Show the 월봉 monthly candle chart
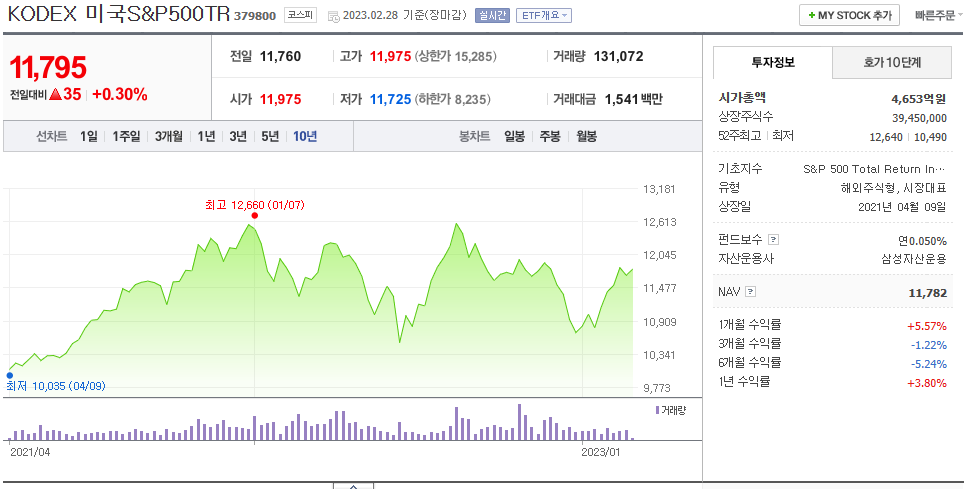 point(586,136)
